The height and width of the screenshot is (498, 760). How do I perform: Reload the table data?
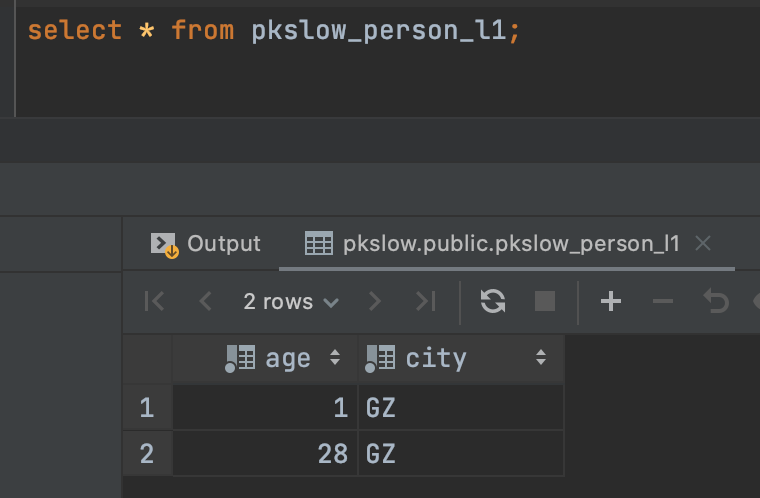pyautogui.click(x=493, y=302)
